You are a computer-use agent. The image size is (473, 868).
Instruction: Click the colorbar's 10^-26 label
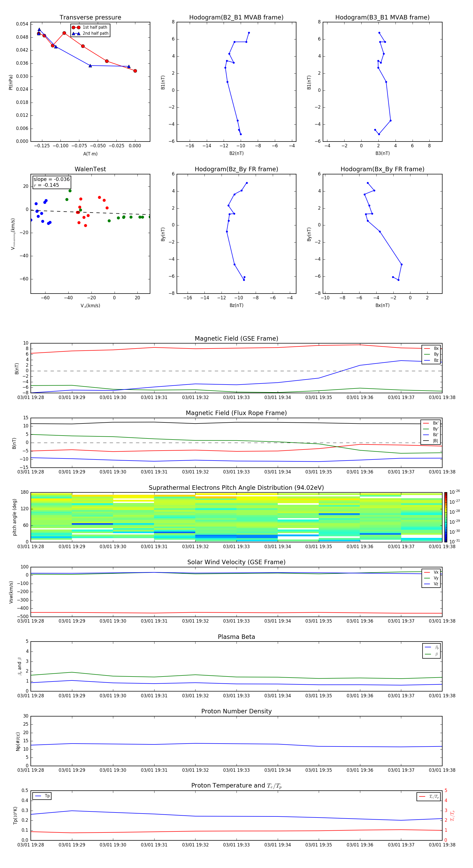coord(455,492)
